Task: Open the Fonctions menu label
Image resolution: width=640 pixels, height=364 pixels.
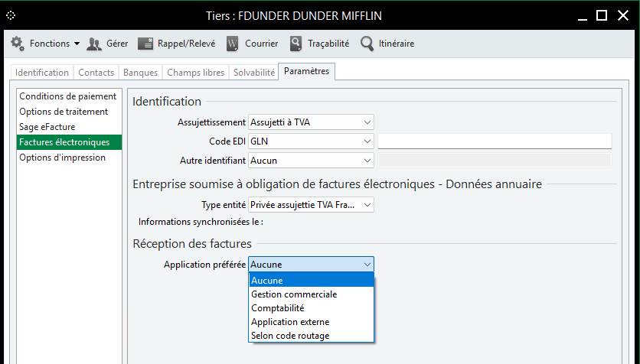Action: [50, 44]
